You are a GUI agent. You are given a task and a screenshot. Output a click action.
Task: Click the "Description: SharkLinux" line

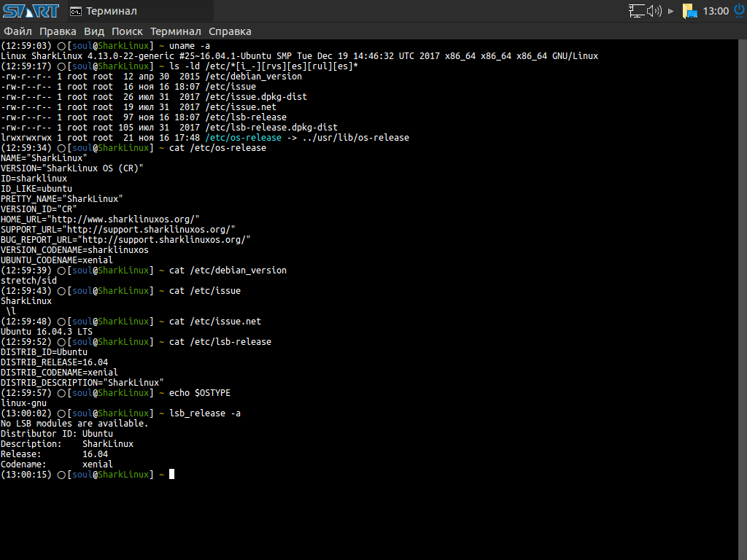coord(67,444)
